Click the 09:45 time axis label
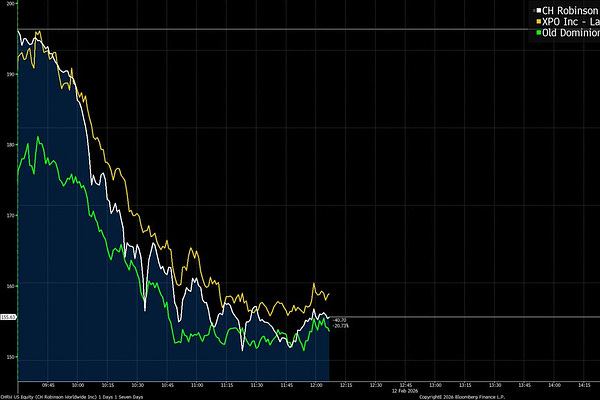The width and height of the screenshot is (600, 400). point(48,385)
